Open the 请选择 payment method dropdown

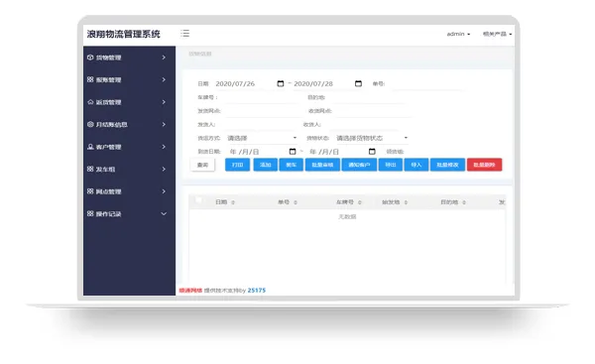[x=262, y=138]
